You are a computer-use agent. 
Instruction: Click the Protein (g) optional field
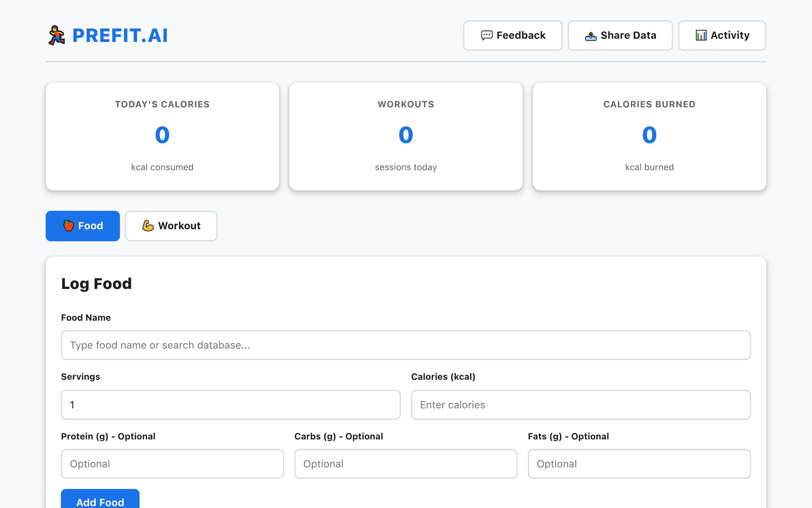coord(173,464)
